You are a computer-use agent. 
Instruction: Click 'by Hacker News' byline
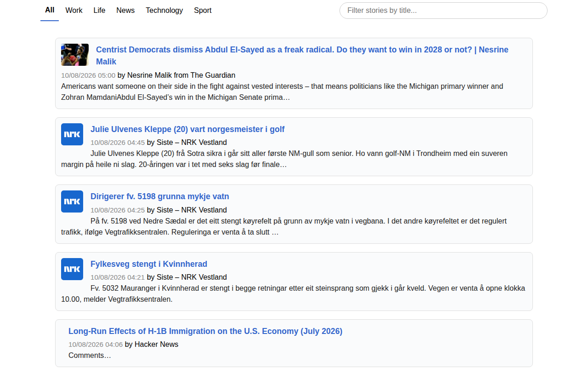click(152, 344)
